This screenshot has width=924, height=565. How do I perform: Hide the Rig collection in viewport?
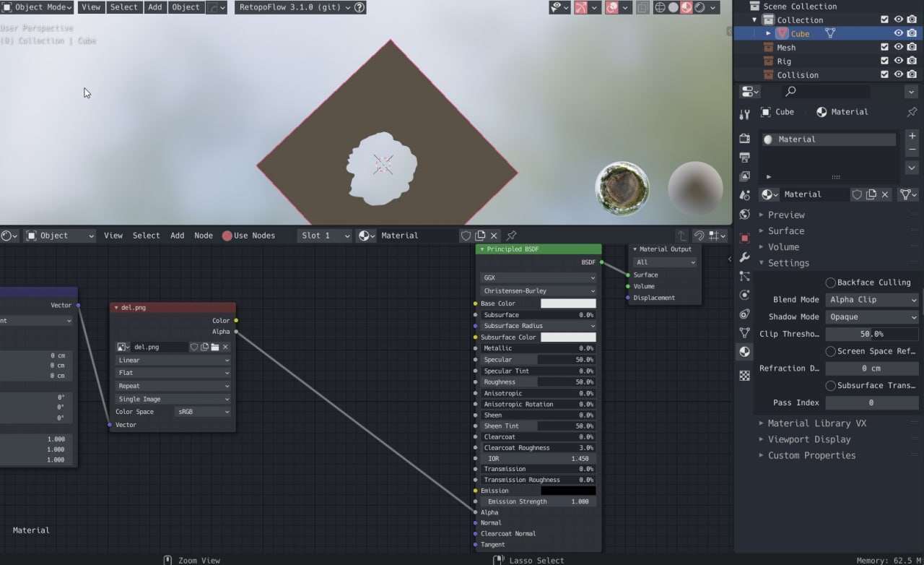pyautogui.click(x=899, y=61)
